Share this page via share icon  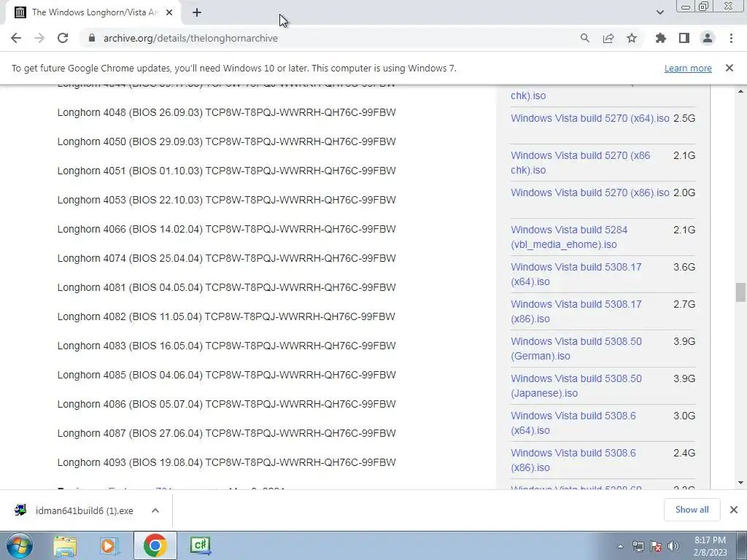[608, 38]
